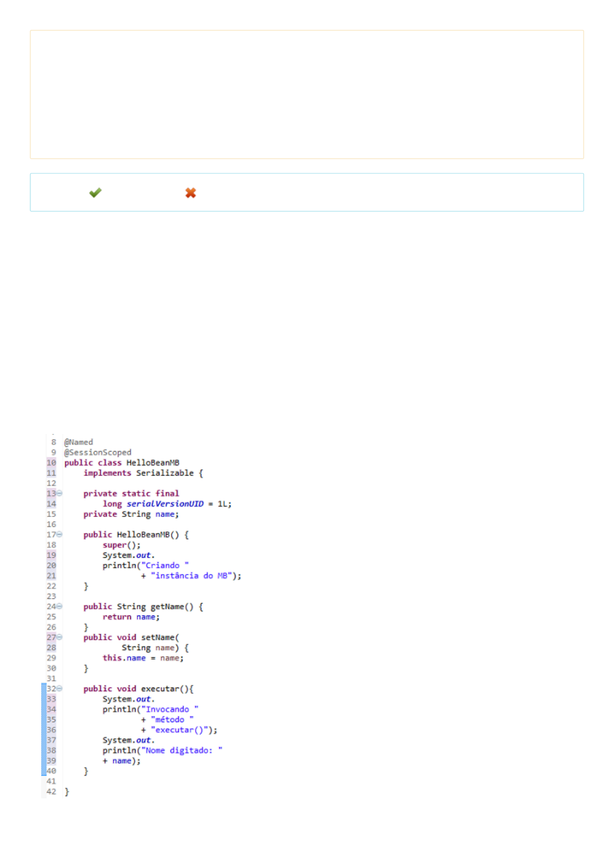This screenshot has height=868, width=613.
Task: Click line number 42 in the gutter
Action: coord(51,792)
